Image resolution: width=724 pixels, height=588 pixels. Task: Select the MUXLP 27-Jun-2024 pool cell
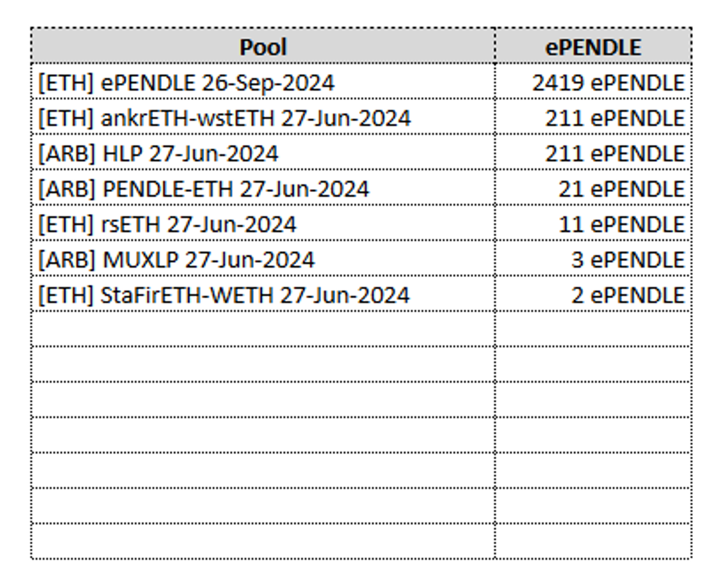click(x=177, y=260)
